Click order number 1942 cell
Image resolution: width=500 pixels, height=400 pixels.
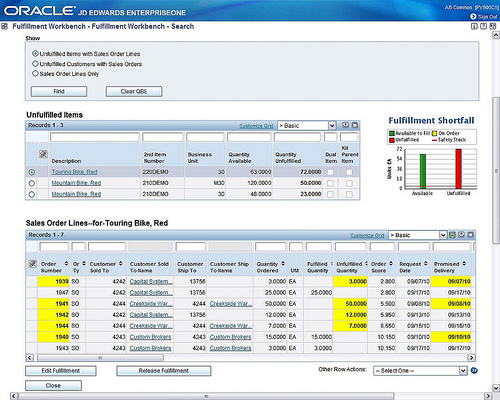(x=54, y=315)
